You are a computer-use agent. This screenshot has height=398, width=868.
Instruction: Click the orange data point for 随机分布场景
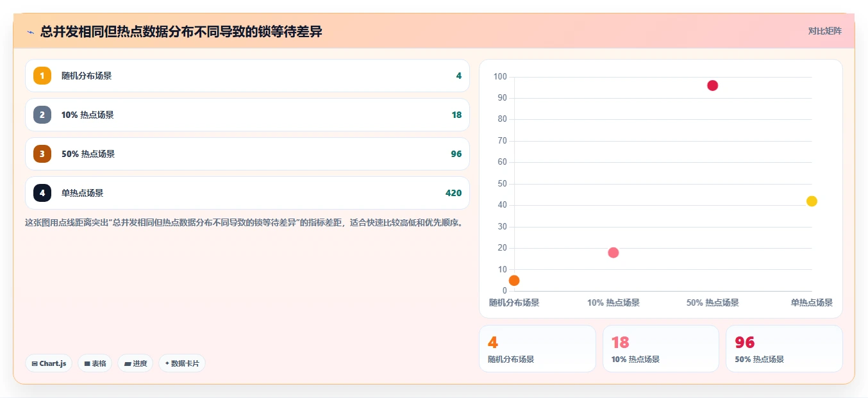click(x=514, y=280)
